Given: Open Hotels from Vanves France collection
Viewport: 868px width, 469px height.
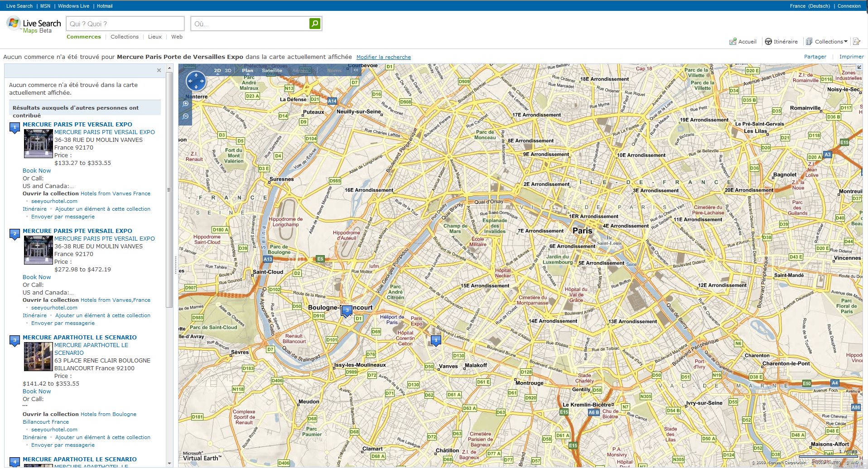Looking at the screenshot, I should [116, 193].
